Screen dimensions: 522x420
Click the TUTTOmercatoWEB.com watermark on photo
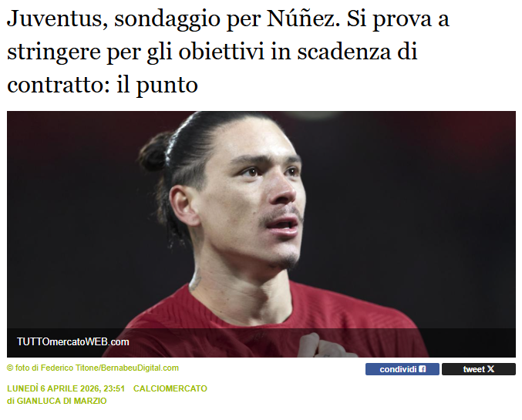pos(73,342)
